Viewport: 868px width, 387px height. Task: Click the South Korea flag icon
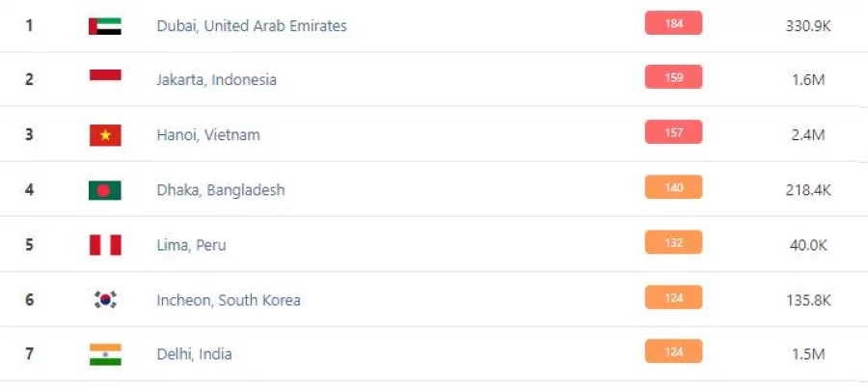point(105,300)
